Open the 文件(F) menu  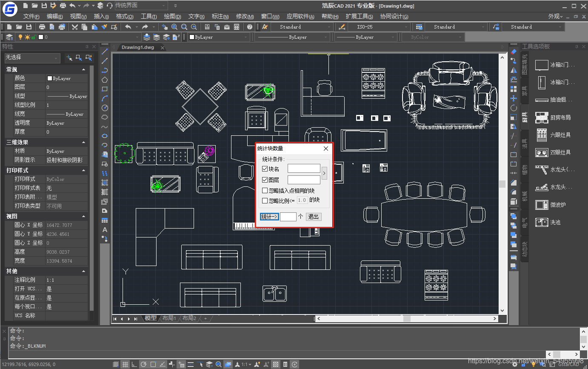click(31, 16)
